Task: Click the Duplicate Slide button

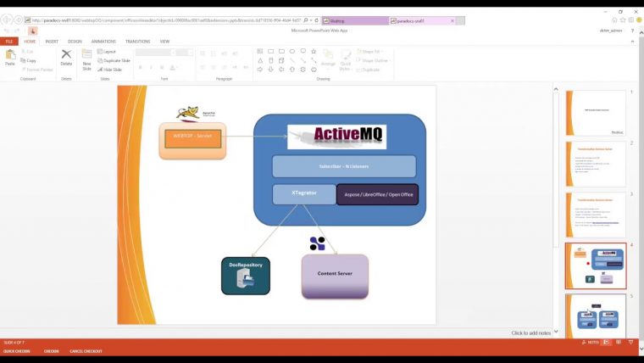Action: [x=114, y=60]
